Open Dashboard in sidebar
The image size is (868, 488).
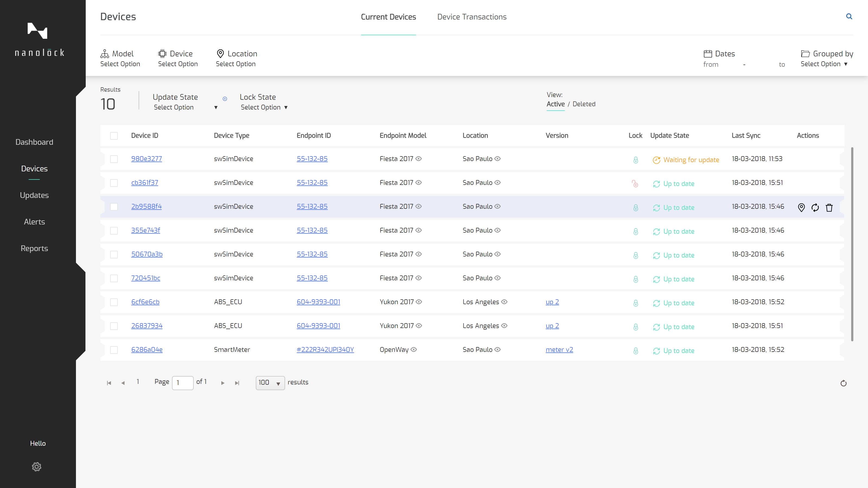tap(34, 142)
